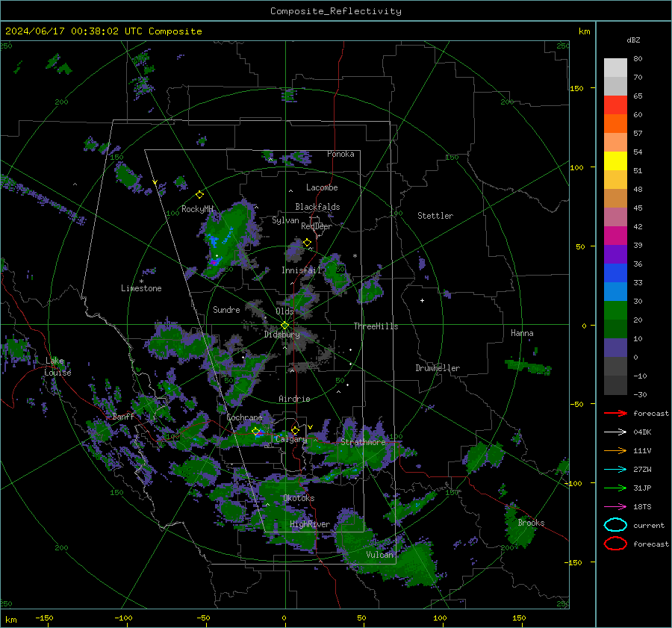Click the orange 111V arrow icon
The image size is (672, 628).
(615, 450)
